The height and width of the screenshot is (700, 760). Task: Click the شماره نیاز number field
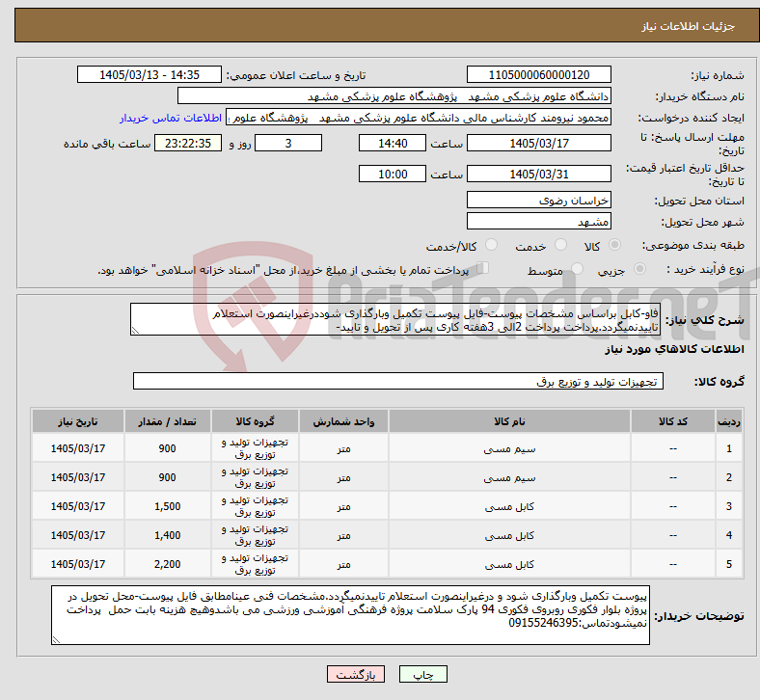coord(538,74)
